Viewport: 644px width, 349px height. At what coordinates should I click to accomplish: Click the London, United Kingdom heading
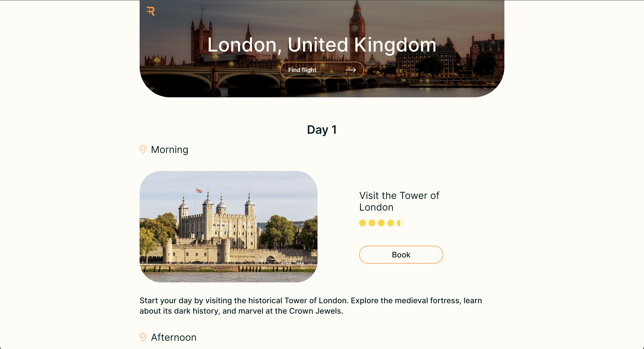pyautogui.click(x=322, y=45)
